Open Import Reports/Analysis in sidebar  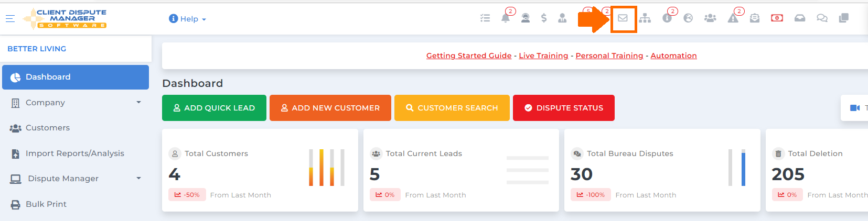(x=76, y=153)
